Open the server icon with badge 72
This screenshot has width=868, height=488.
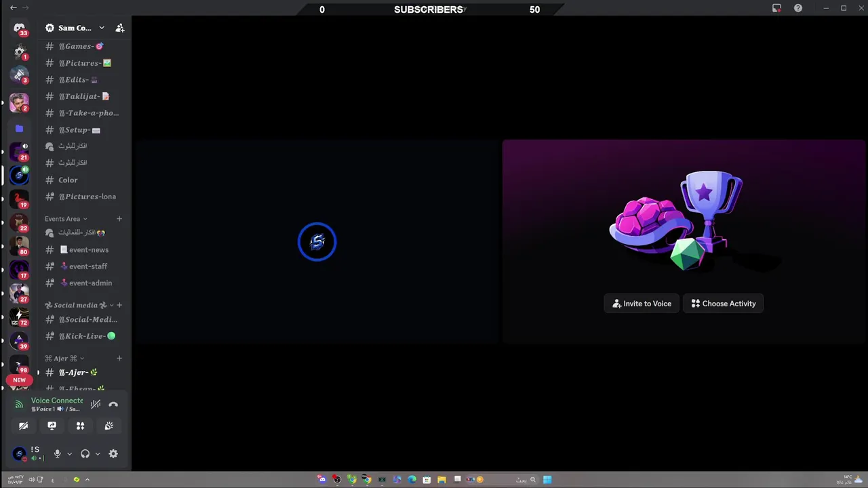19,317
